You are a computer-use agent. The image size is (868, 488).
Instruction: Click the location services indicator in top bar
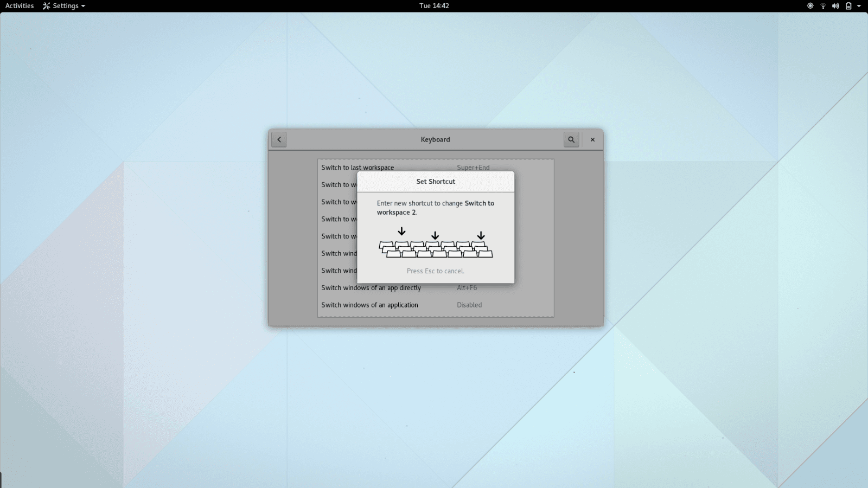809,6
